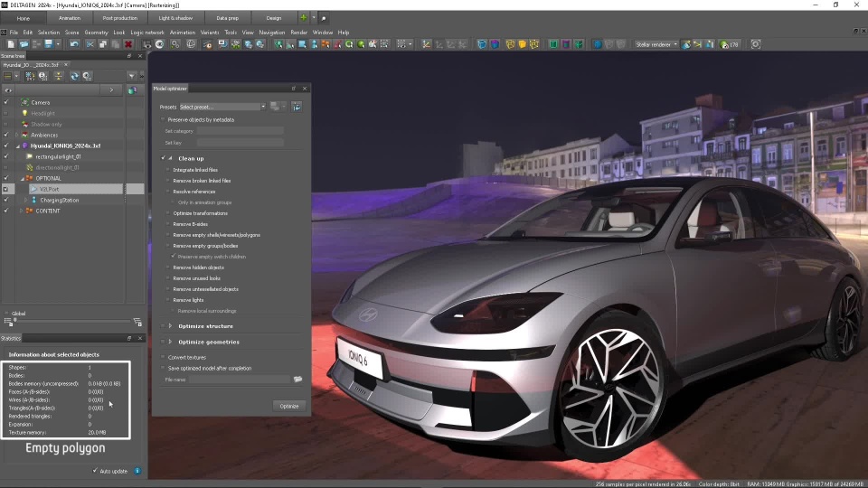868x488 pixels.
Task: Enable the Convert textures checkbox
Action: (x=164, y=358)
